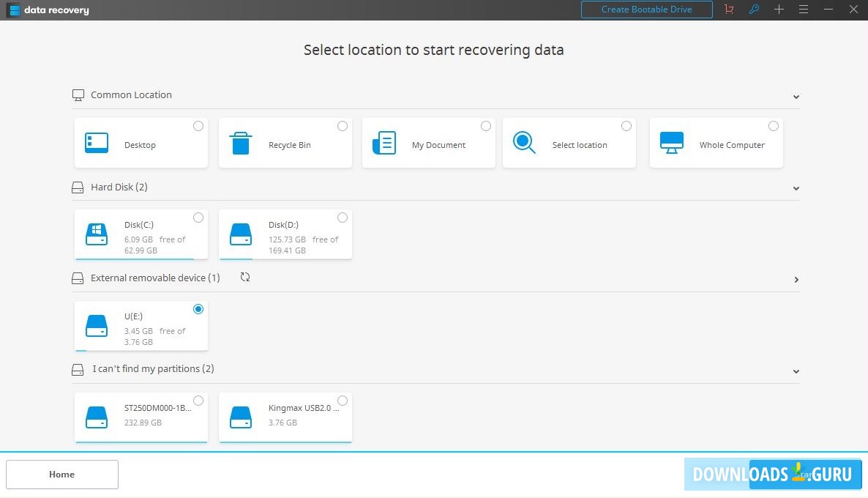Open the hamburger menu in title bar
Image resolution: width=868 pixels, height=498 pixels.
click(x=803, y=10)
